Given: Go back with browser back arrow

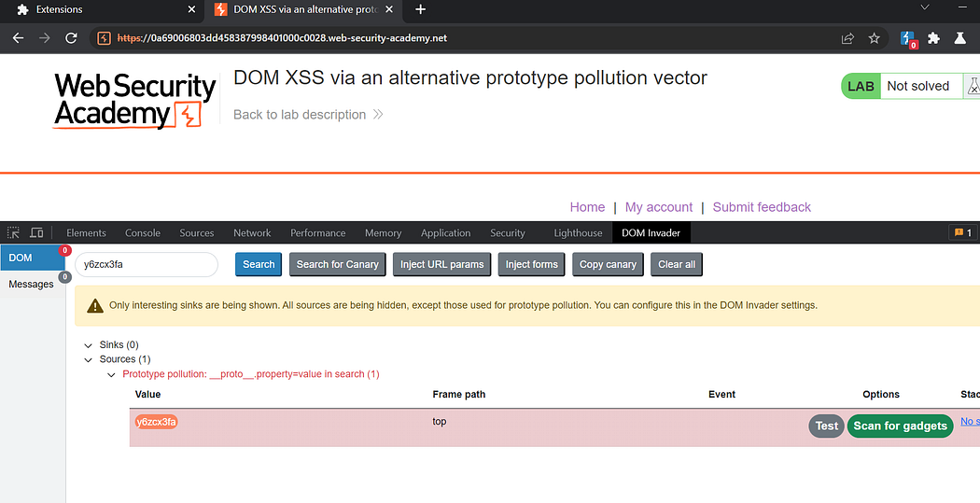Looking at the screenshot, I should [x=18, y=38].
